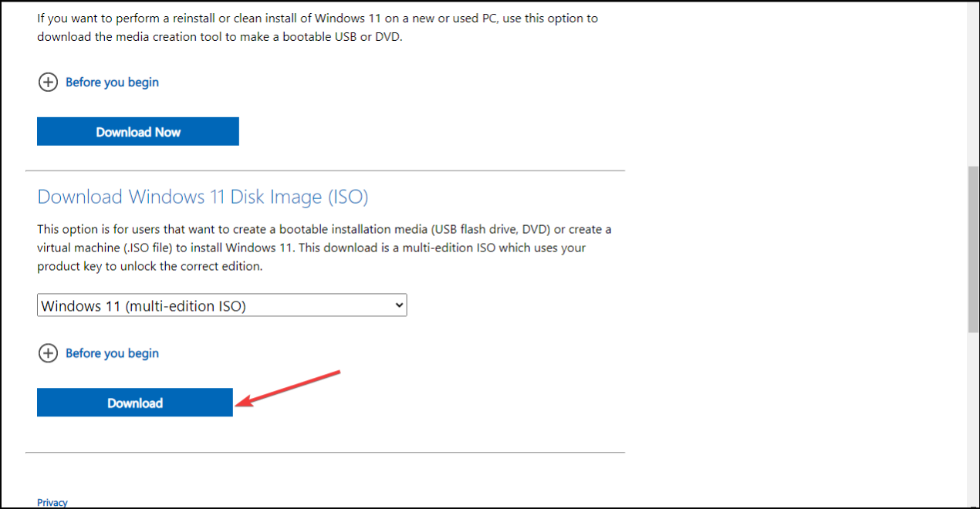Expand the first Before you begin plus icon

[48, 82]
